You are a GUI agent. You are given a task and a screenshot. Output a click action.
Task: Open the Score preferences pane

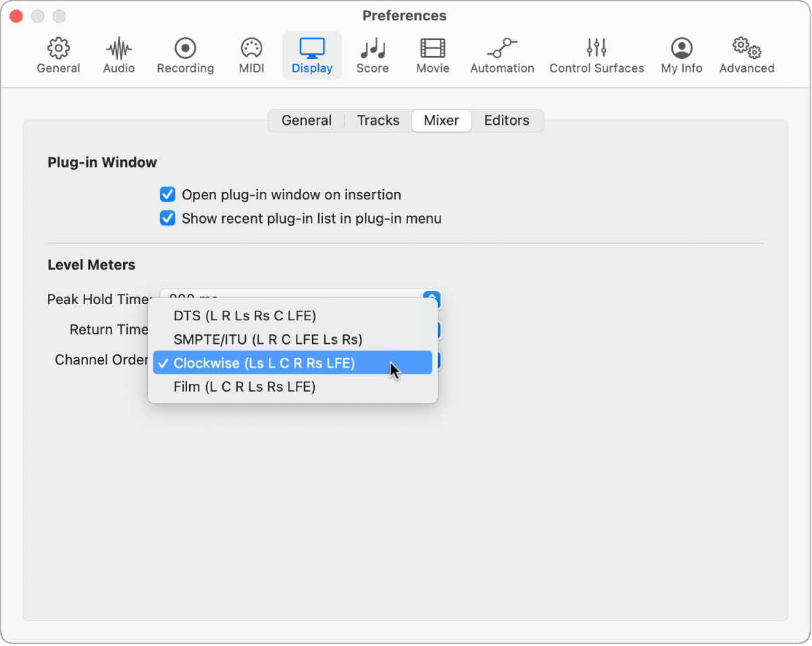point(373,56)
